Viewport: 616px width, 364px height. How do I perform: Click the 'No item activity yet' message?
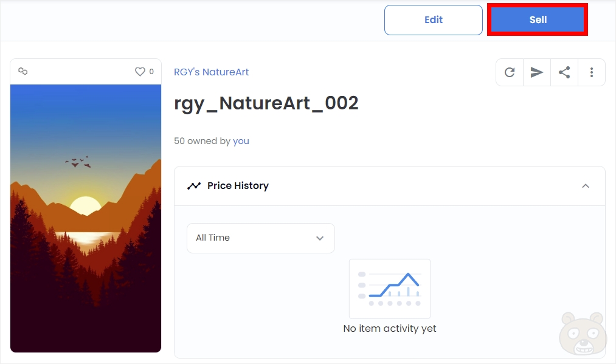point(390,328)
